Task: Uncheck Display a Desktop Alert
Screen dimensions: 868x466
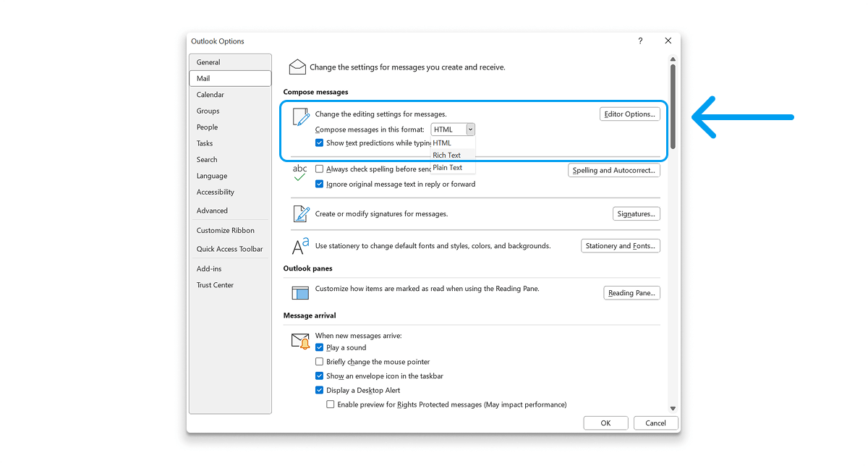Action: click(x=320, y=390)
